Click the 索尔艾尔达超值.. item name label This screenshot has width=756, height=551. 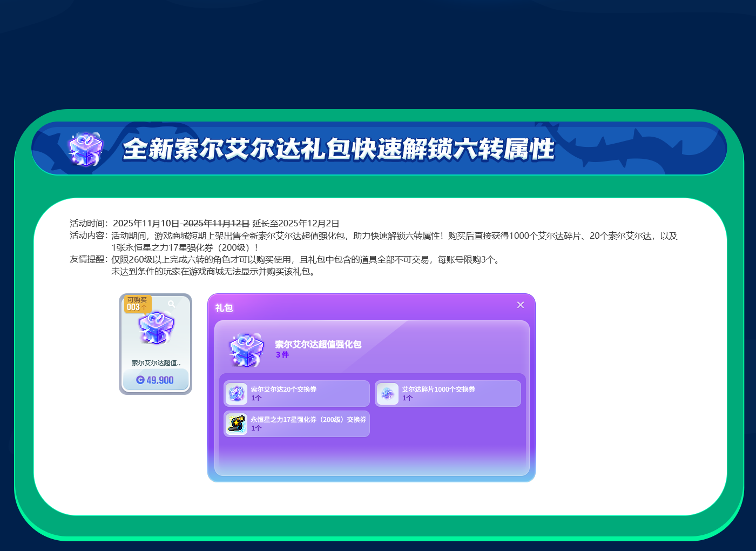pos(156,363)
